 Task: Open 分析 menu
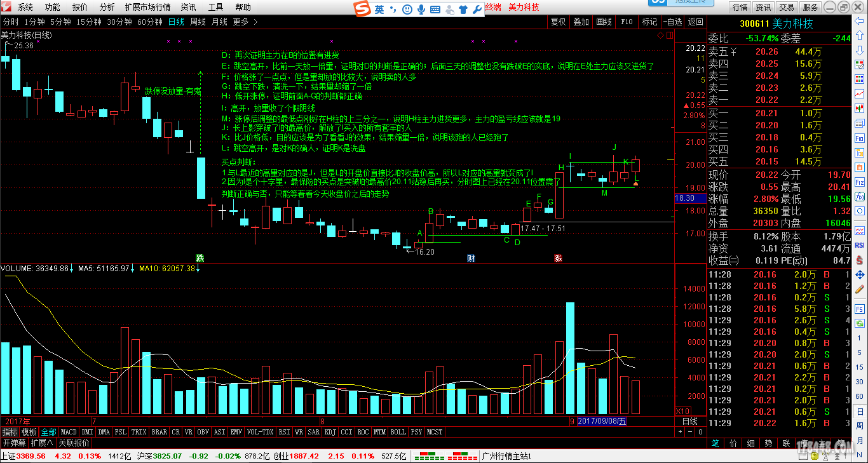(x=107, y=7)
